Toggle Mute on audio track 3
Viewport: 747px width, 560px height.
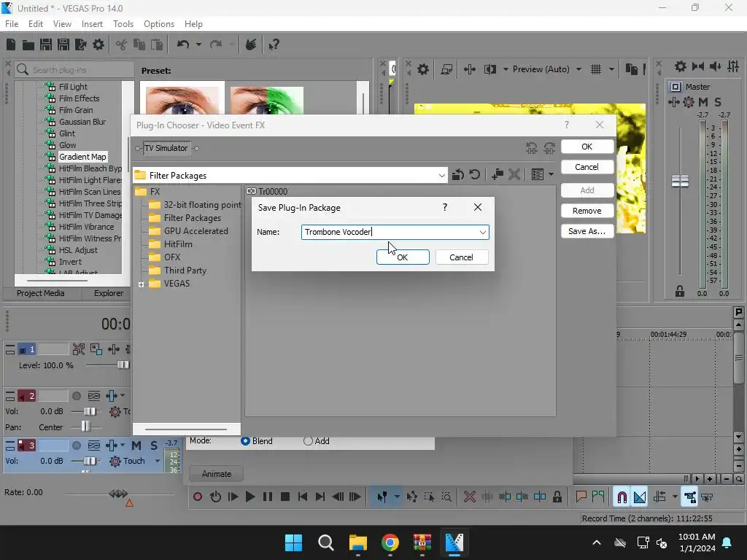point(136,446)
